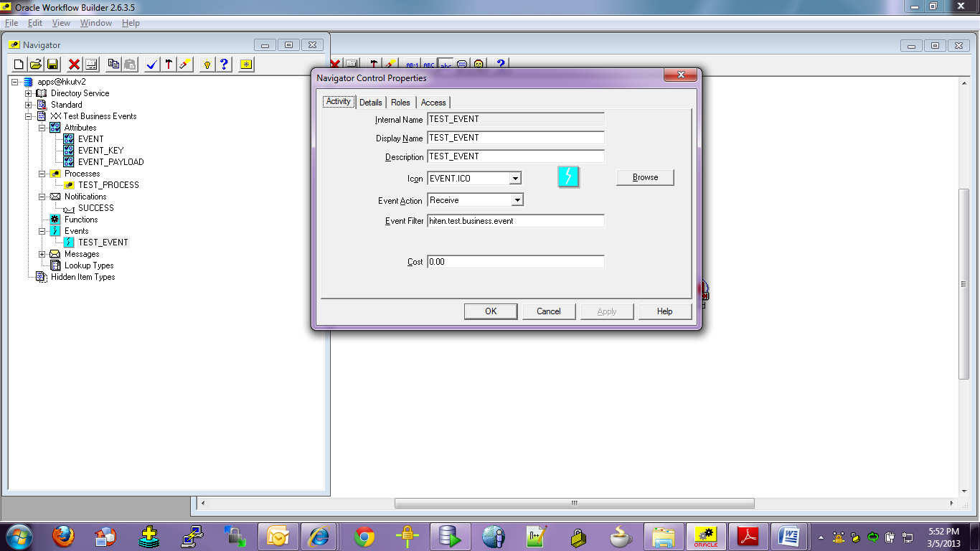Open the File menu
Image resolution: width=980 pixels, height=551 pixels.
(11, 23)
